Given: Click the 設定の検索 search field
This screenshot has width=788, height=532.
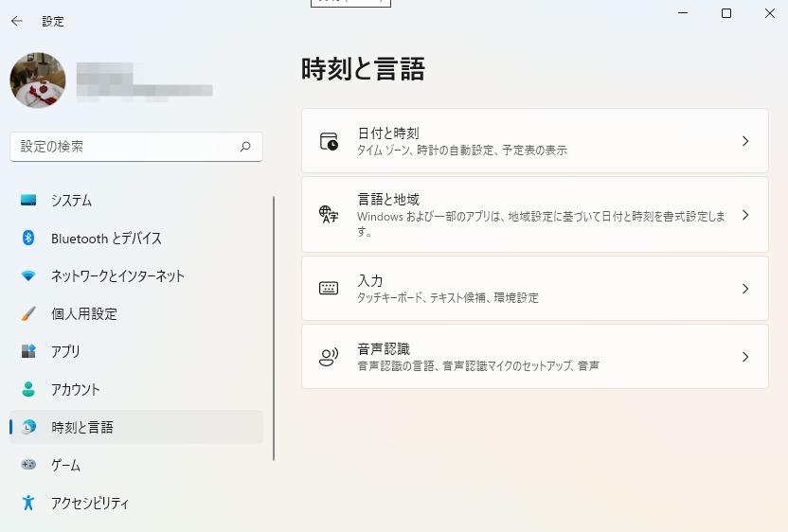Looking at the screenshot, I should (136, 147).
